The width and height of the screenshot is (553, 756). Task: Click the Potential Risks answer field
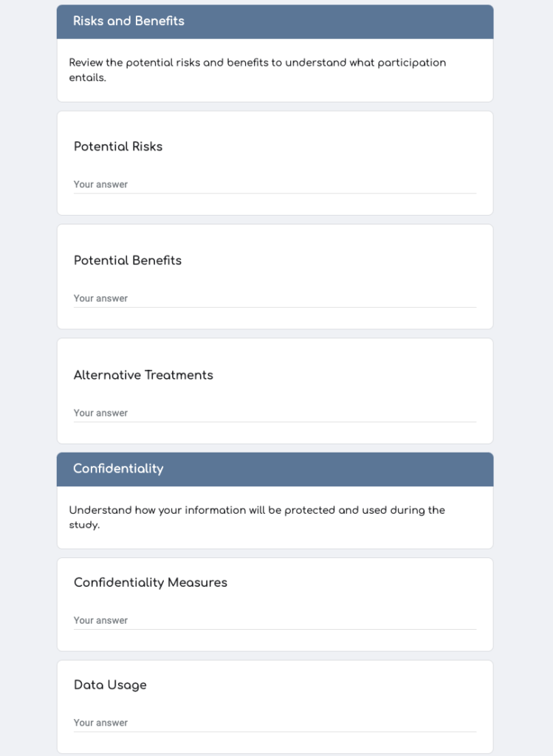pos(275,185)
